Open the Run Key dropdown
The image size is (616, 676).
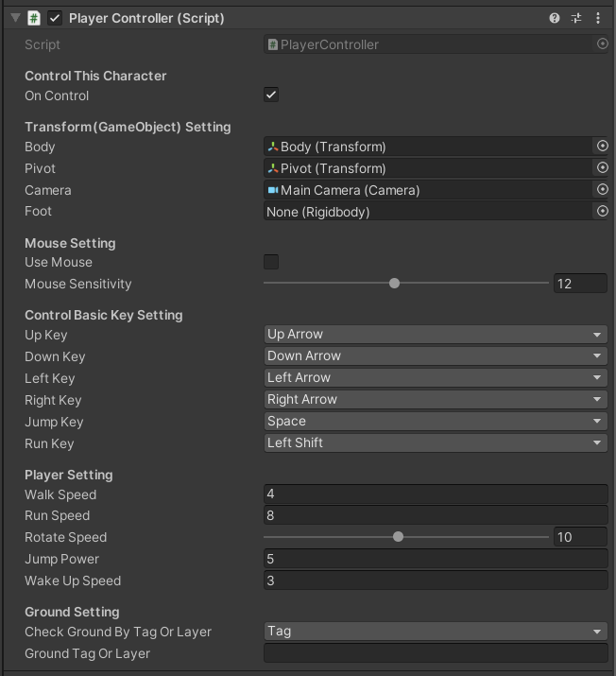(x=435, y=443)
